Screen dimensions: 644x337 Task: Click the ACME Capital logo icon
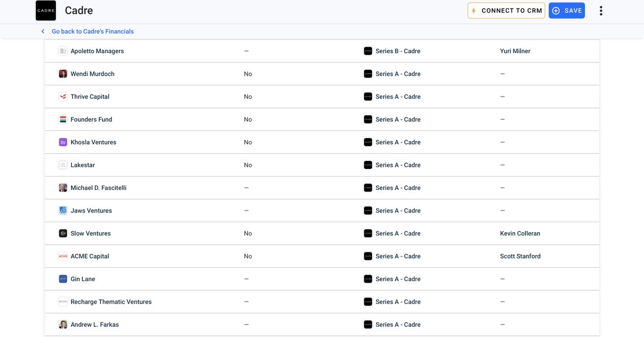[63, 257]
